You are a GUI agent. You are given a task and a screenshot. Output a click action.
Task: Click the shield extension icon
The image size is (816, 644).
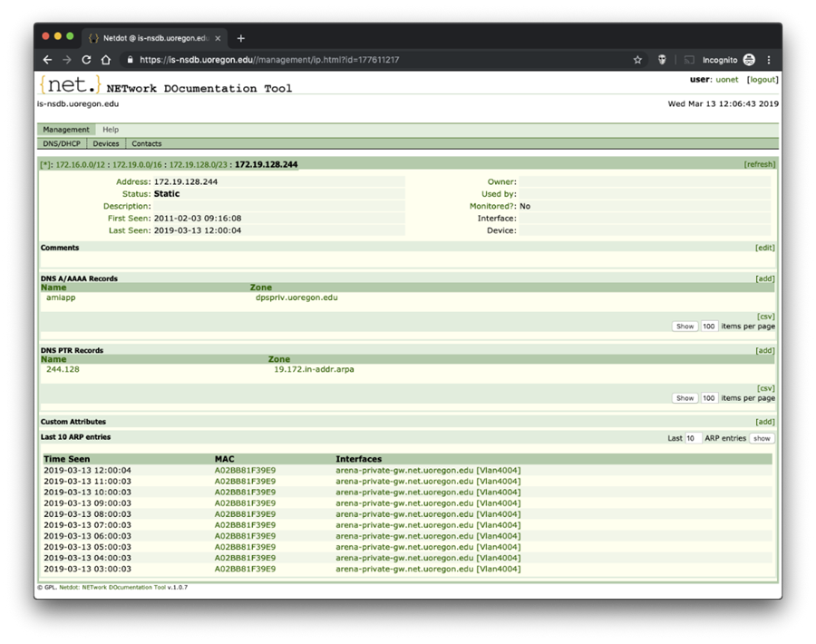pyautogui.click(x=662, y=60)
